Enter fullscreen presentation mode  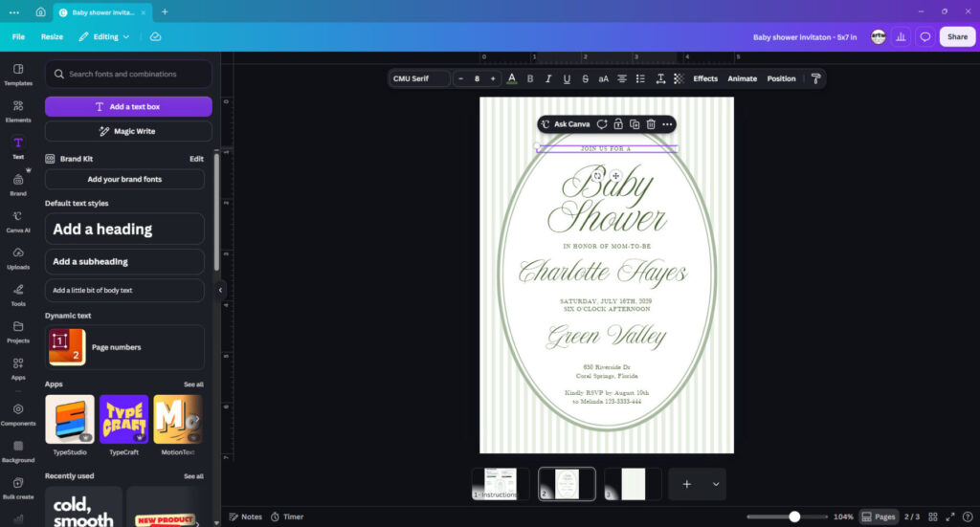tap(950, 516)
